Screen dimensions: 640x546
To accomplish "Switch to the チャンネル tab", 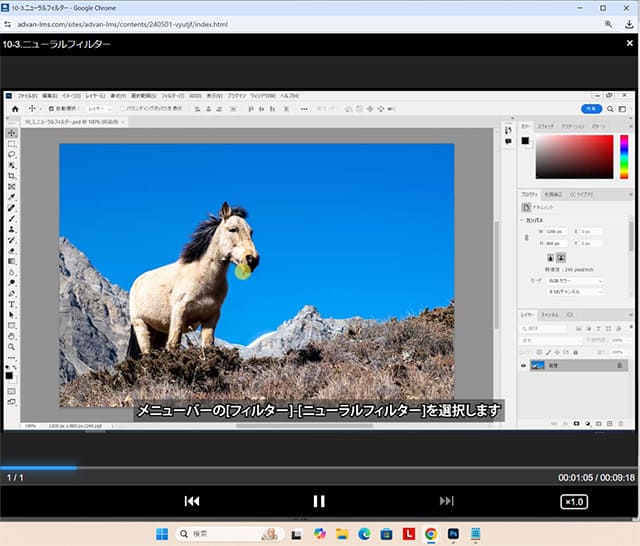I will point(550,315).
